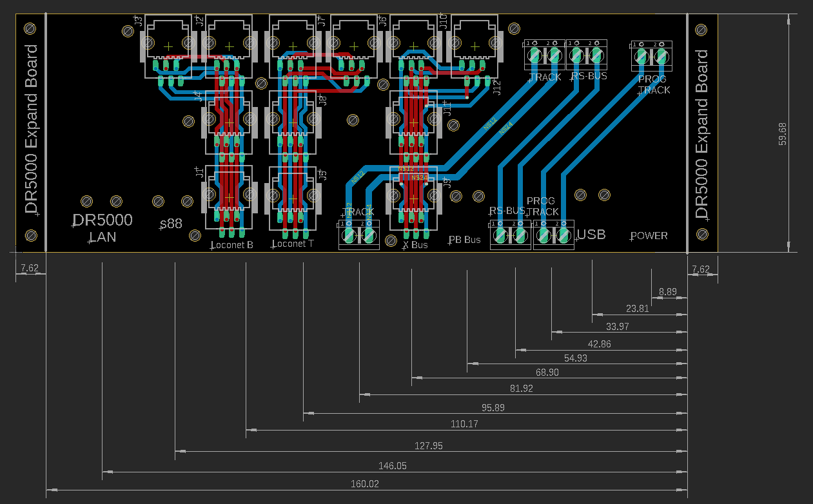
Task: Click the USB silkscreen label
Action: (x=591, y=235)
